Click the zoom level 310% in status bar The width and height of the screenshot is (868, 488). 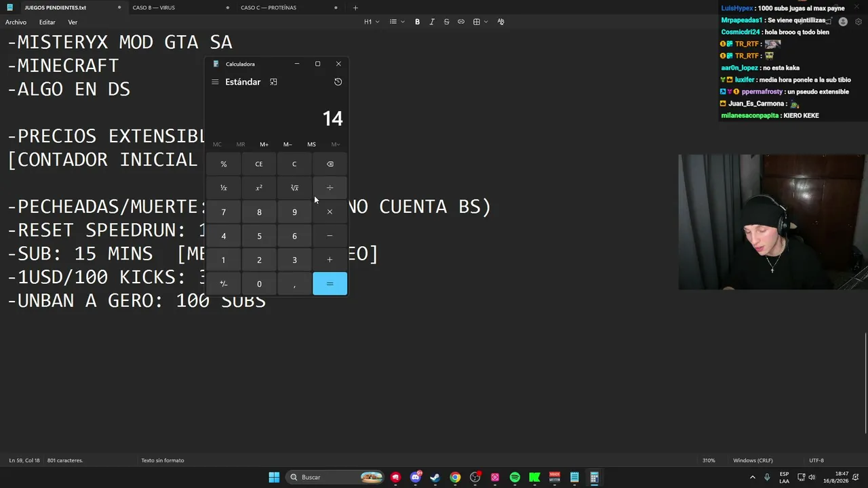709,460
